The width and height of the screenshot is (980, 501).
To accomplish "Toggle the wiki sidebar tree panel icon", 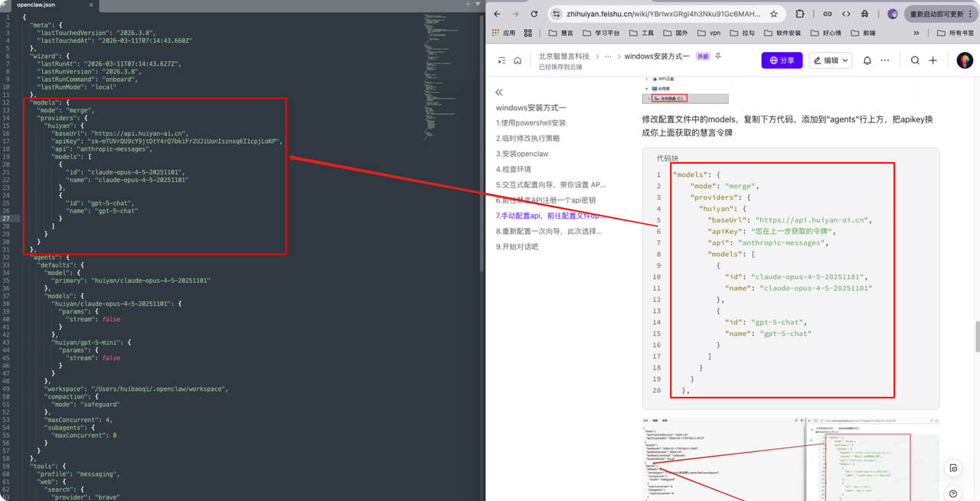I will click(501, 60).
